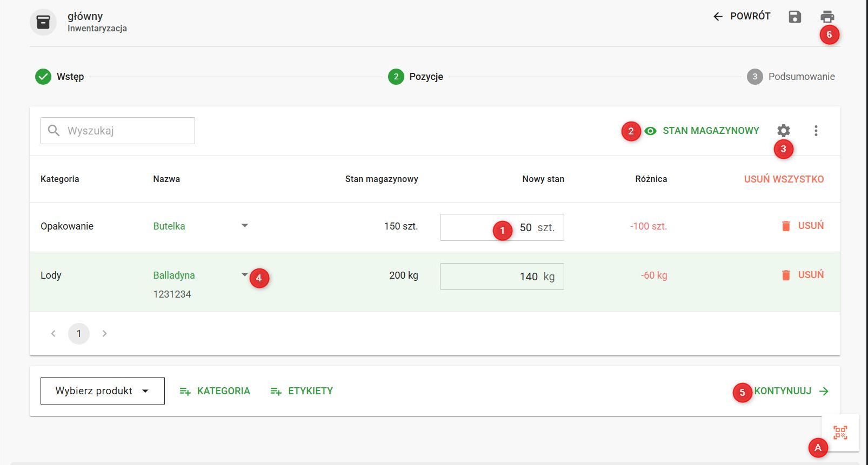Image resolution: width=868 pixels, height=465 pixels.
Task: Click USUŃ WSZYSTKO to remove all
Action: click(784, 179)
